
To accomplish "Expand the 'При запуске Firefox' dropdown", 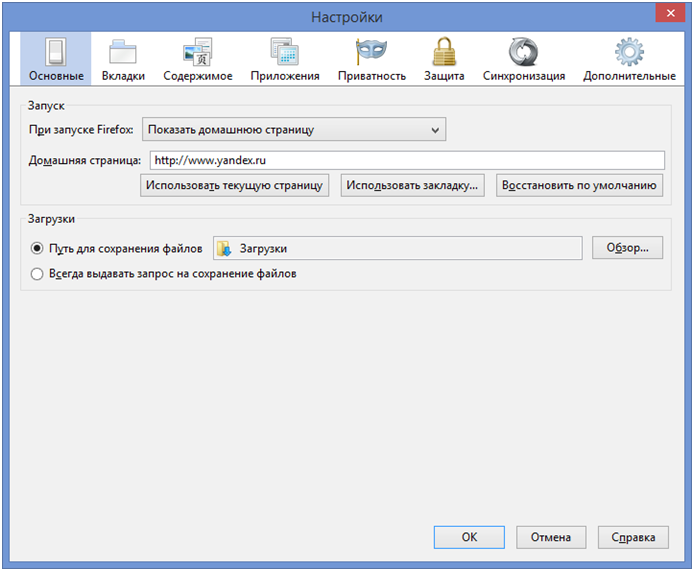I will click(294, 129).
